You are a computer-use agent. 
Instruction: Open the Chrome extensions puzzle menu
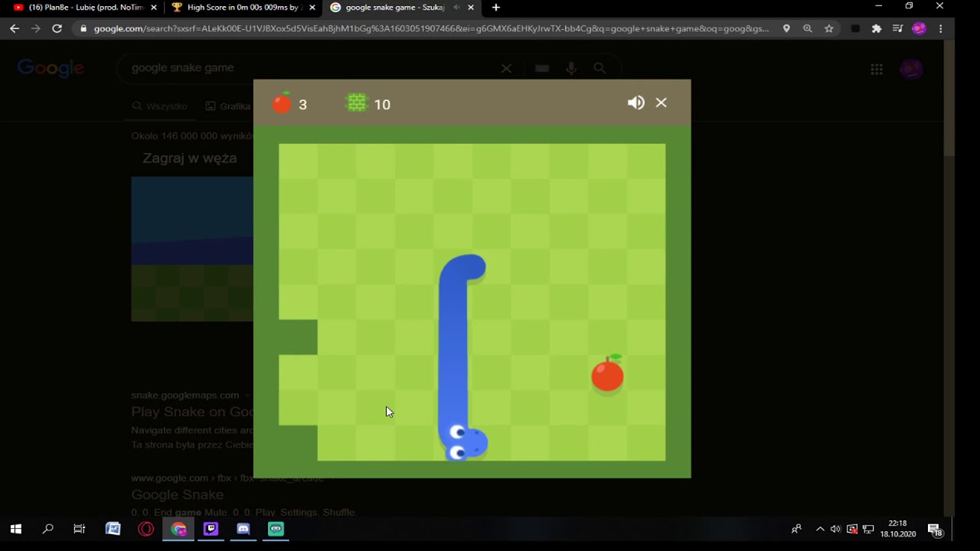click(877, 28)
